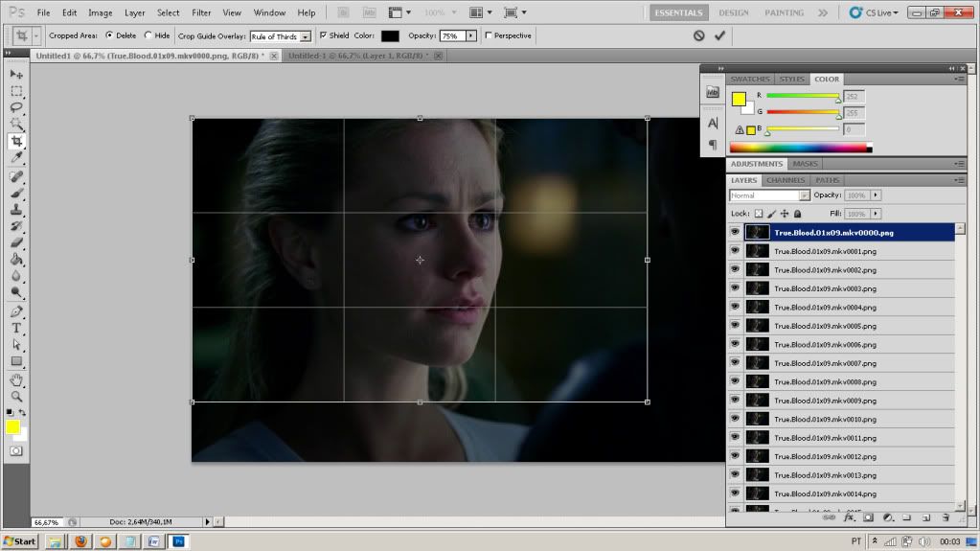This screenshot has height=551, width=980.
Task: Select the Move tool
Action: click(16, 74)
